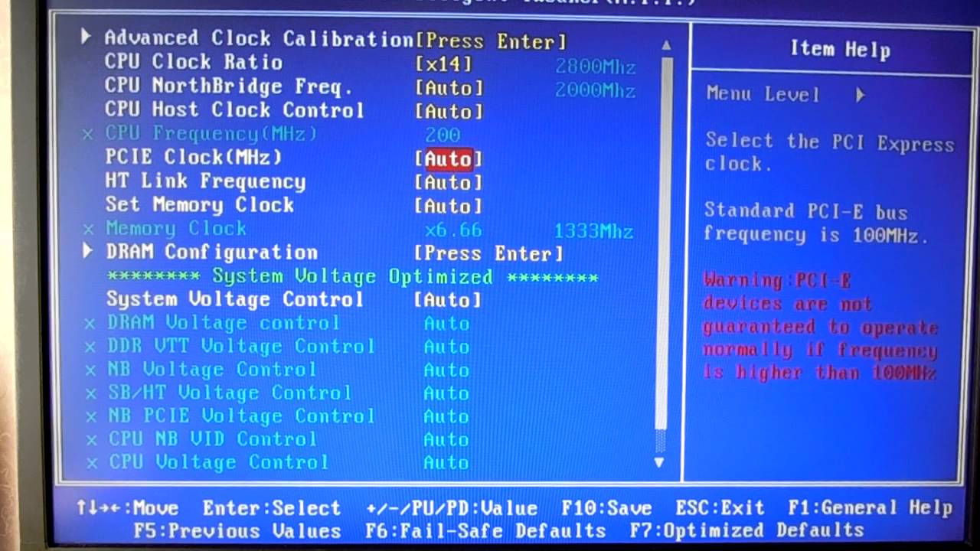Click the System Voltage Optimized banner text
This screenshot has height=551, width=980.
tap(352, 276)
